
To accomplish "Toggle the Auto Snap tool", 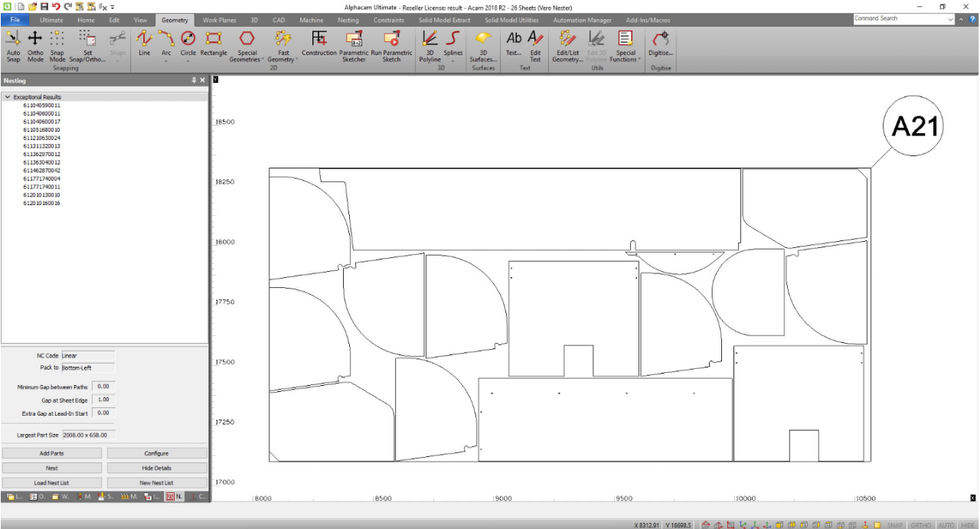I will point(13,46).
